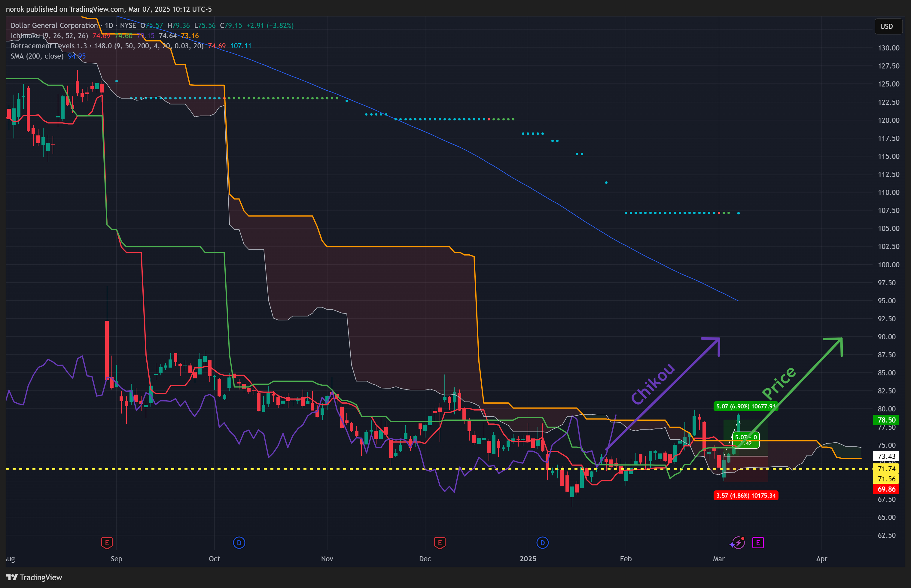Click the Mar label on time axis
The height and width of the screenshot is (588, 911).
pyautogui.click(x=718, y=559)
